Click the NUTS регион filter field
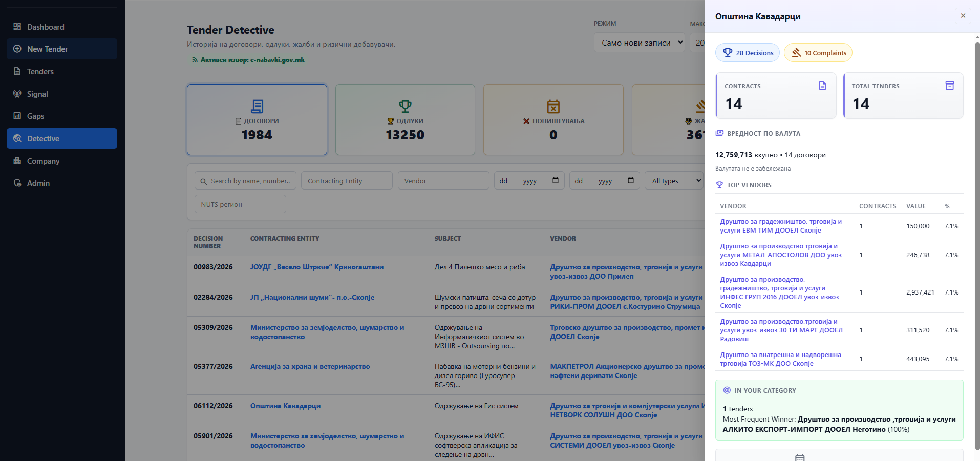This screenshot has width=980, height=461. (x=240, y=204)
